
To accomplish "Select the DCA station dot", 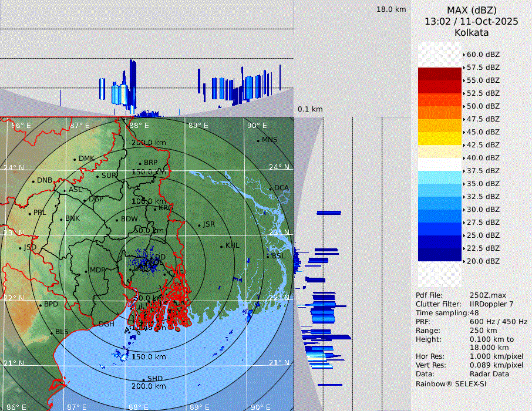I will click(x=271, y=188).
